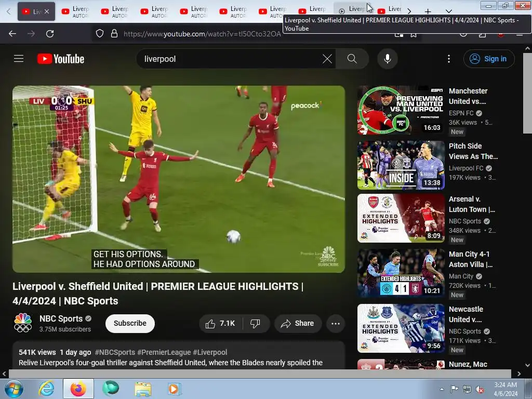The width and height of the screenshot is (532, 399).
Task: Close the active YouTube tab
Action: pyautogui.click(x=47, y=11)
